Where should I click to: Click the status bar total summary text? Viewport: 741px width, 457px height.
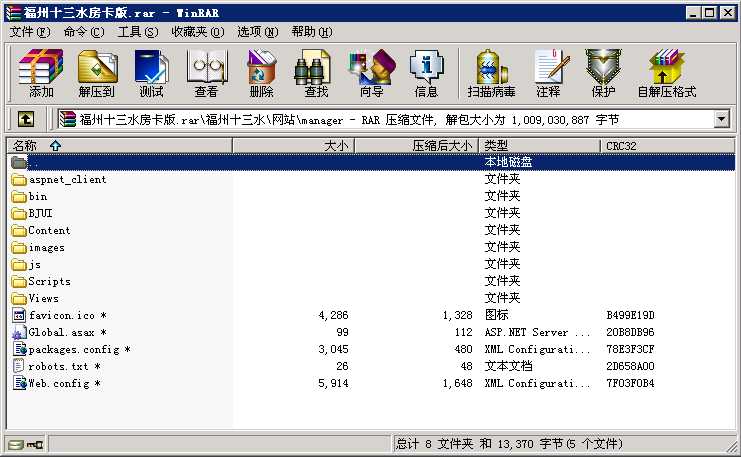tap(509, 444)
